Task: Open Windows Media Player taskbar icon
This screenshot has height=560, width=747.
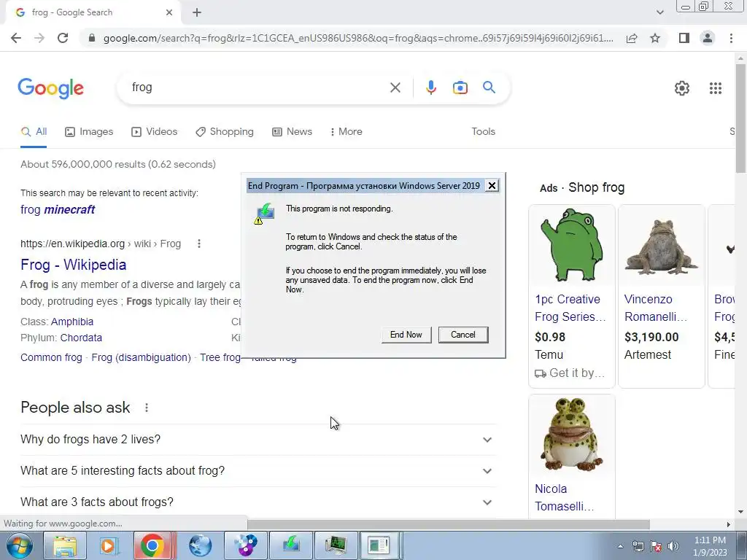Action: (x=109, y=545)
